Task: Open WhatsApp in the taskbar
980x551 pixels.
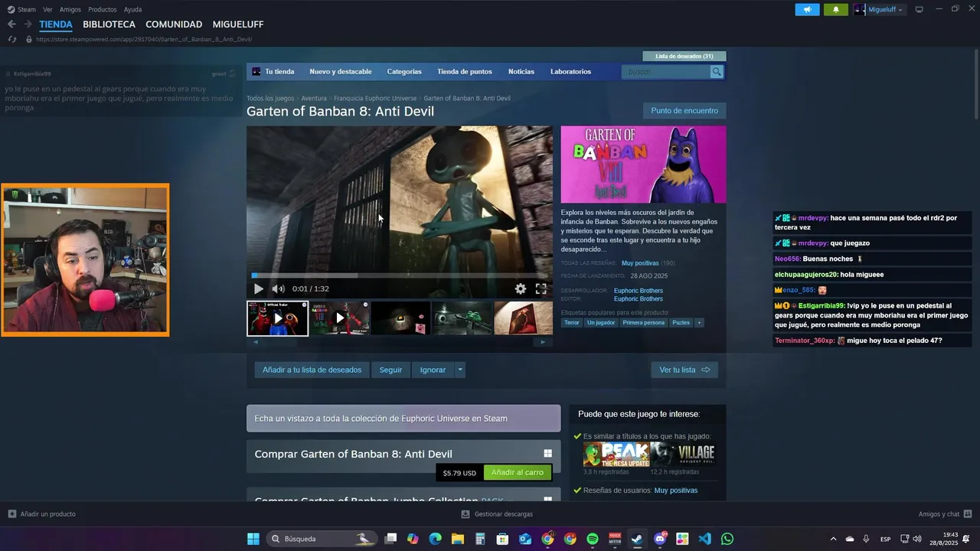Action: (x=727, y=539)
